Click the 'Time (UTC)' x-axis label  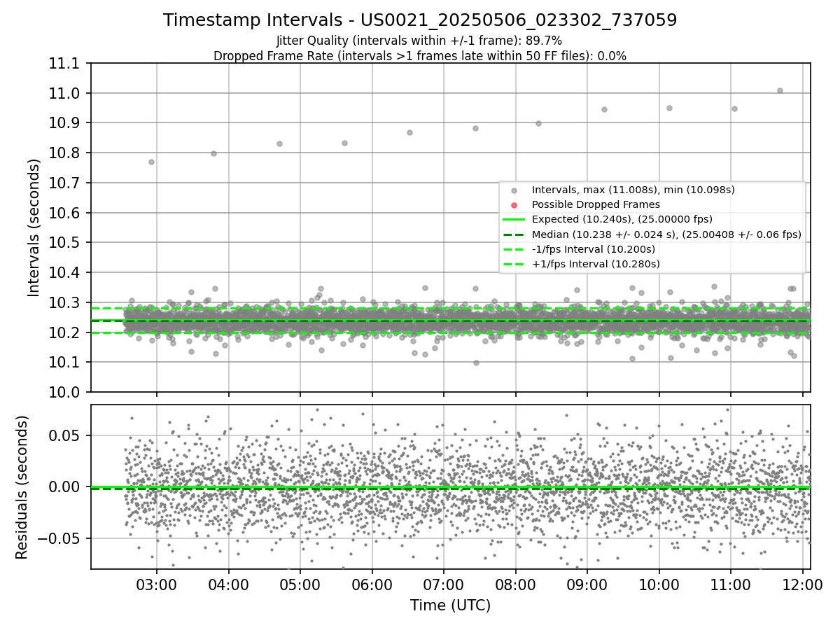pos(450,605)
